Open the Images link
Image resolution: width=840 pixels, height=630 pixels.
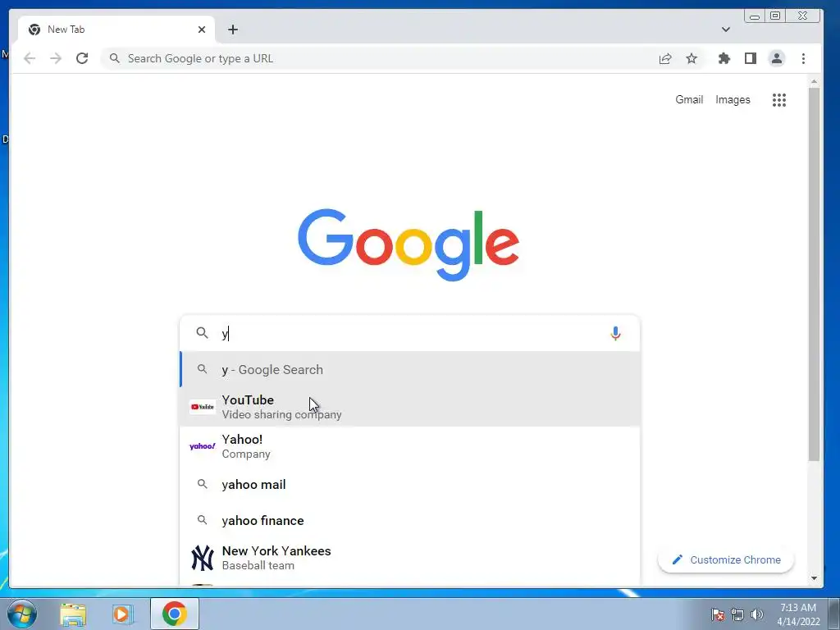(733, 99)
